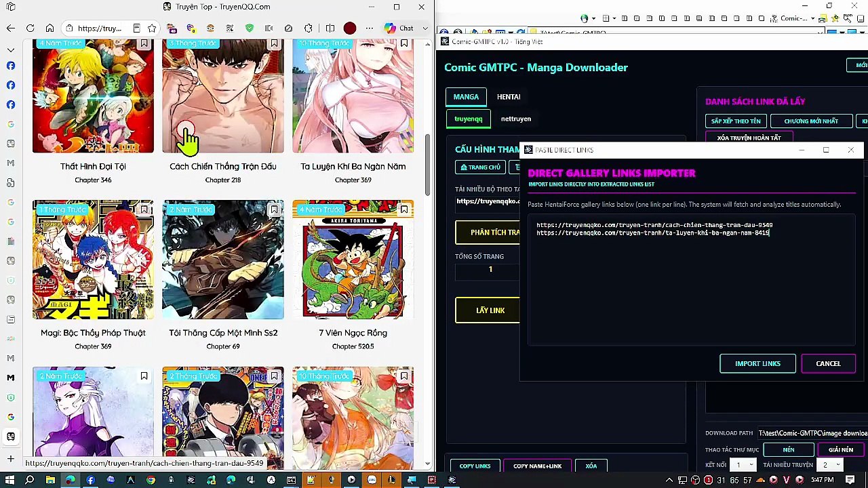Image resolution: width=868 pixels, height=488 pixels.
Task: Bookmark the Thất Hình Đại Tội comic
Action: [x=144, y=44]
